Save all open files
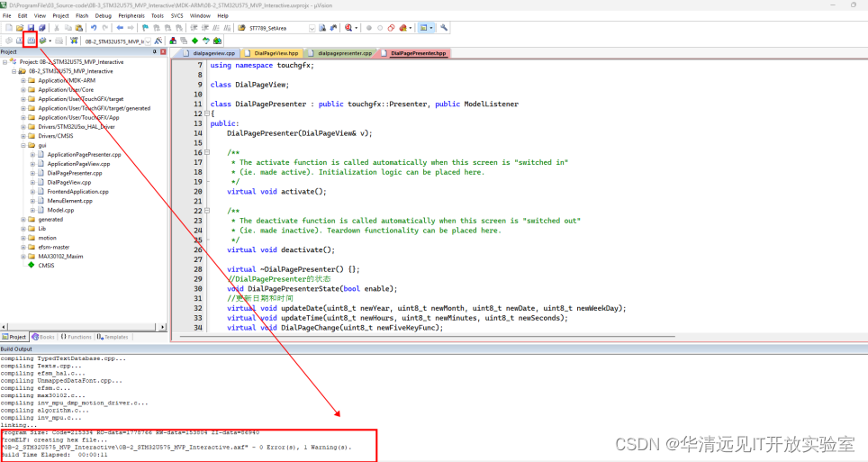The image size is (868, 462). pos(41,28)
